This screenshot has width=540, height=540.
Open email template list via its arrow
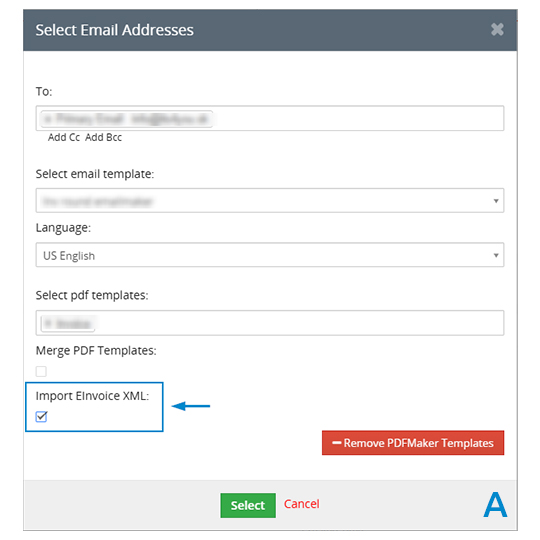[x=496, y=201]
